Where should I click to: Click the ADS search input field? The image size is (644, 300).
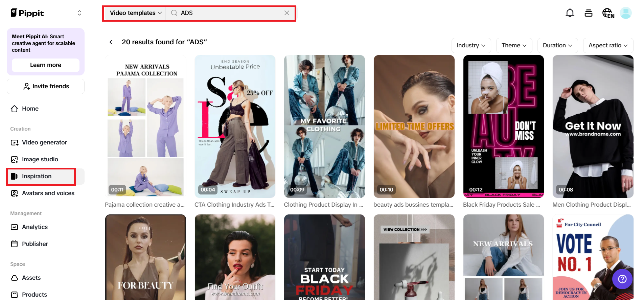pyautogui.click(x=231, y=13)
